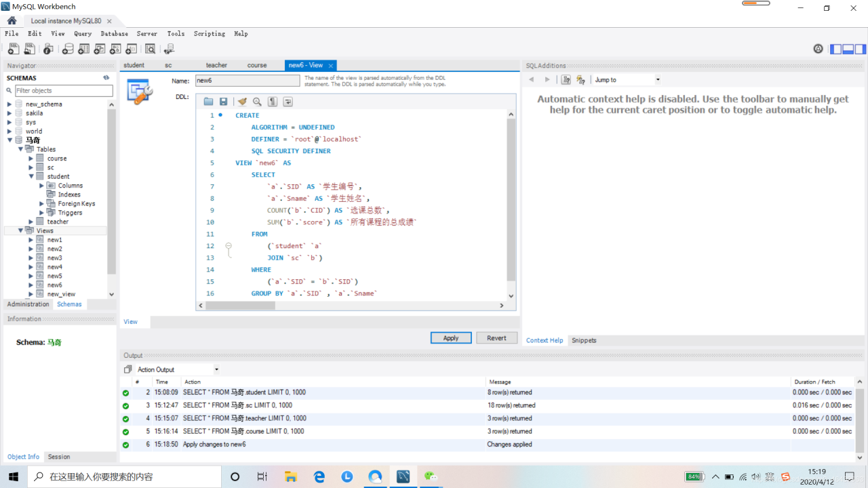
Task: Refresh the schemas list
Action: click(106, 78)
